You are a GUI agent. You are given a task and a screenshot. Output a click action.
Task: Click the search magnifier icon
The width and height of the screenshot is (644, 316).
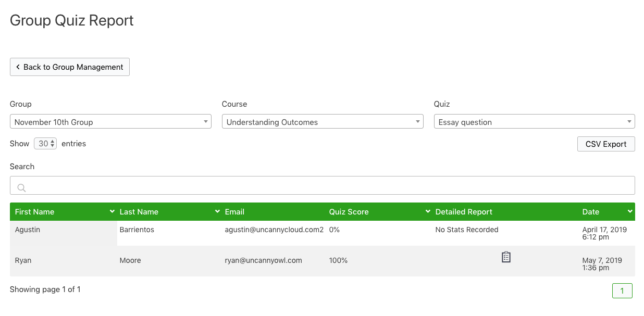point(21,188)
